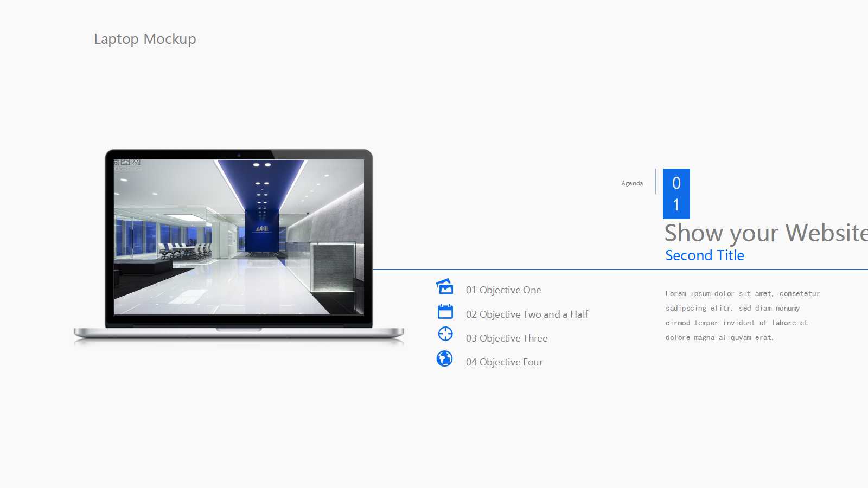Select the horizontal blue divider line
Screen dimensions: 868x488
coord(542,269)
